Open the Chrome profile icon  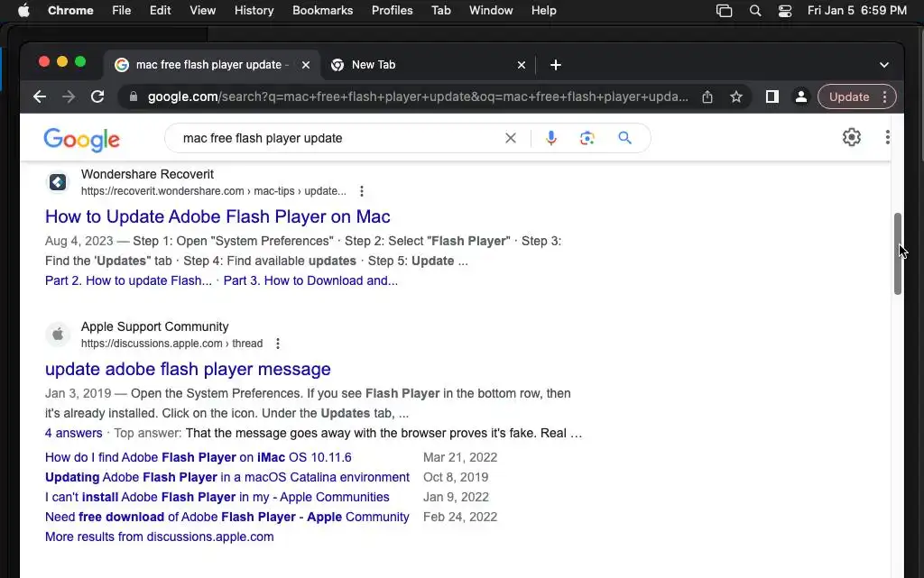point(801,96)
